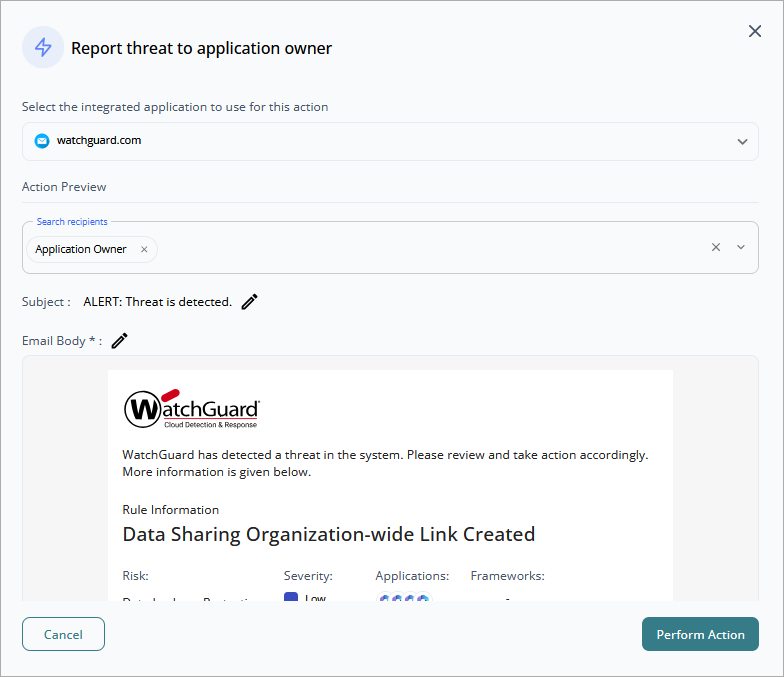Click the Action Preview section label
Viewport: 784px width, 677px height.
[64, 187]
